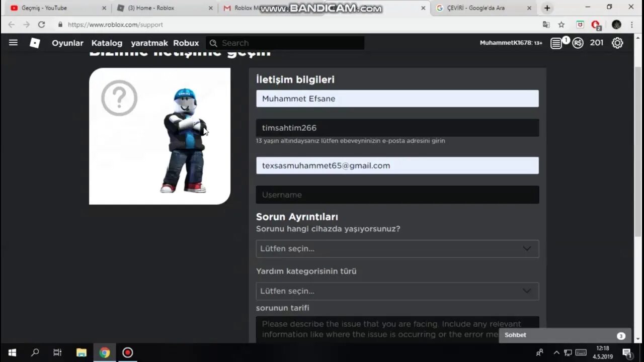Click the empty Username field

point(397,195)
